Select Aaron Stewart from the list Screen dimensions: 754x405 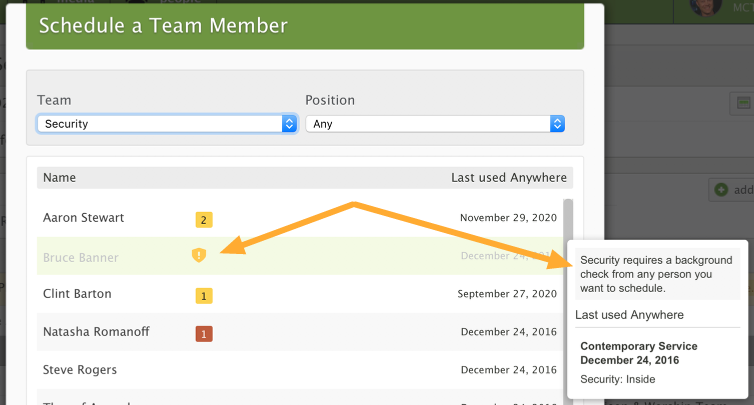click(84, 217)
